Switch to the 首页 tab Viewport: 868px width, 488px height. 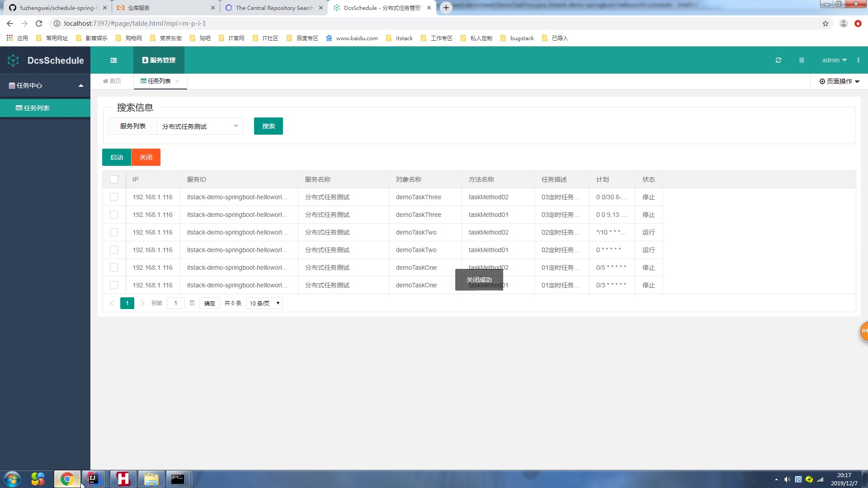point(112,81)
